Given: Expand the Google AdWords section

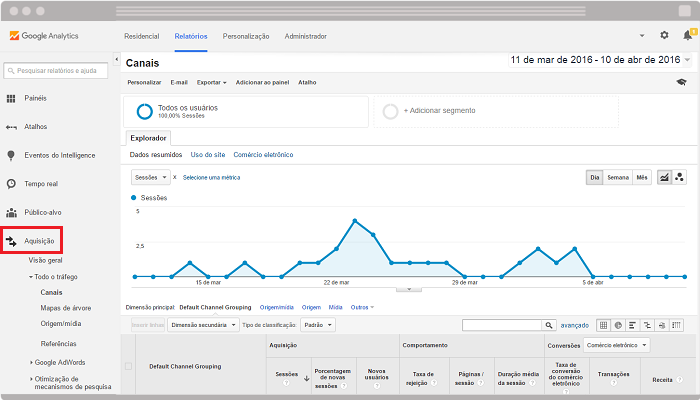Looking at the screenshot, I should pos(31,362).
